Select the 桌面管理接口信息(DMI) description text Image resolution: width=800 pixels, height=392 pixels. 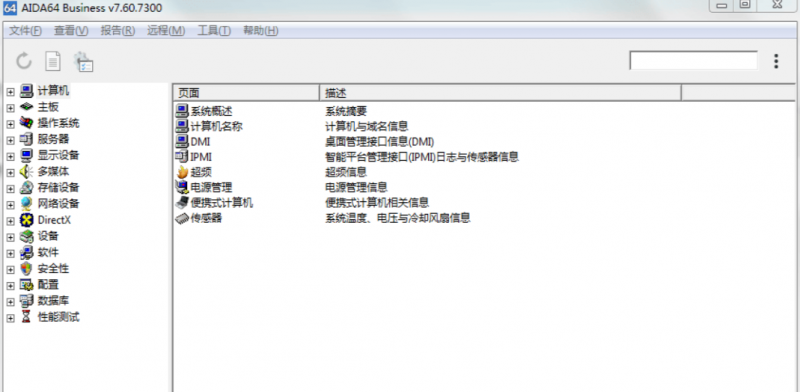pos(380,141)
